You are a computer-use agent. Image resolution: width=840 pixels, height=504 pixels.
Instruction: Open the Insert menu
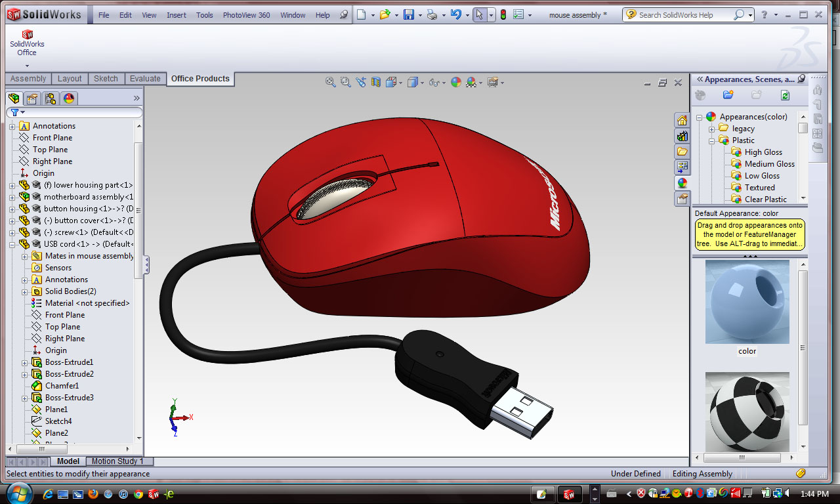pos(177,15)
